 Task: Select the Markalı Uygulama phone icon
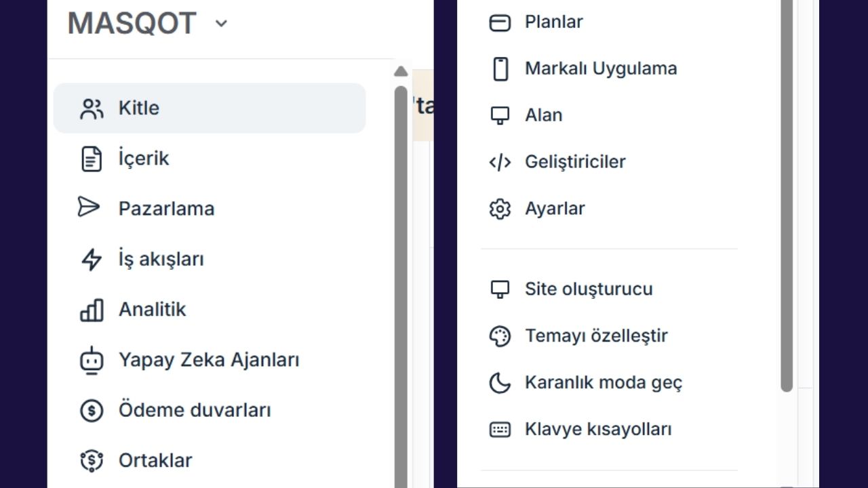(x=500, y=68)
